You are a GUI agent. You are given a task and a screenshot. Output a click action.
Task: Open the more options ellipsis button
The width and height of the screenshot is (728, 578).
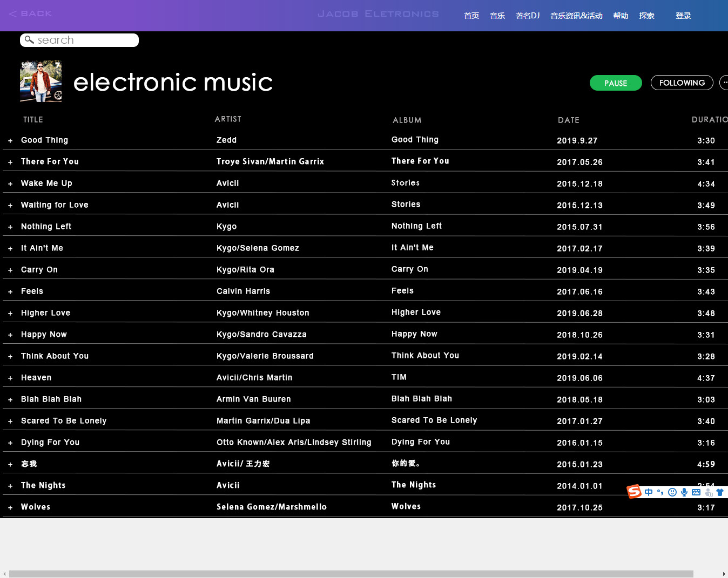click(724, 83)
